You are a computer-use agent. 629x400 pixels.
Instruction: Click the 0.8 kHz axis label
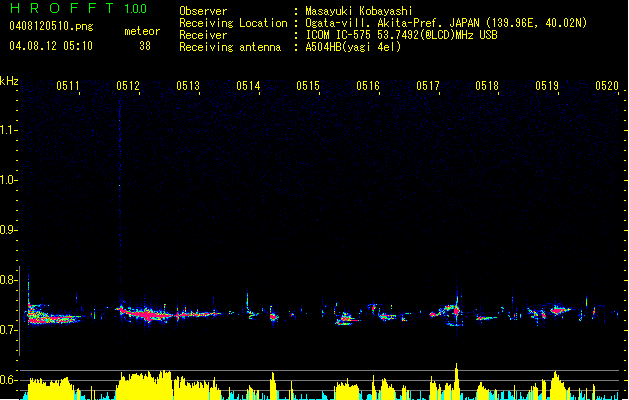coord(8,280)
